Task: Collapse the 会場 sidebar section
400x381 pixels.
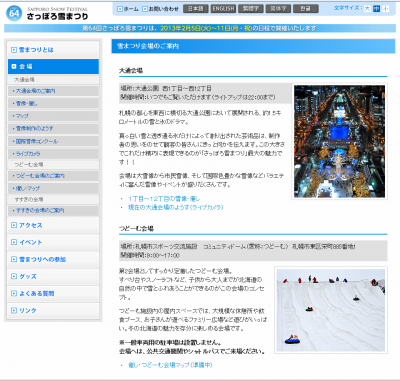Action: pos(53,66)
